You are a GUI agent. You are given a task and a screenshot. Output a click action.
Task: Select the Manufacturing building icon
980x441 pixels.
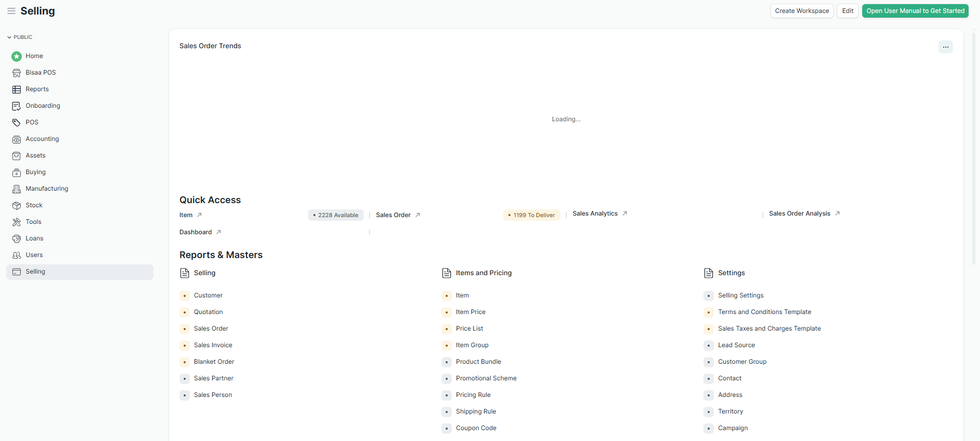(x=17, y=189)
